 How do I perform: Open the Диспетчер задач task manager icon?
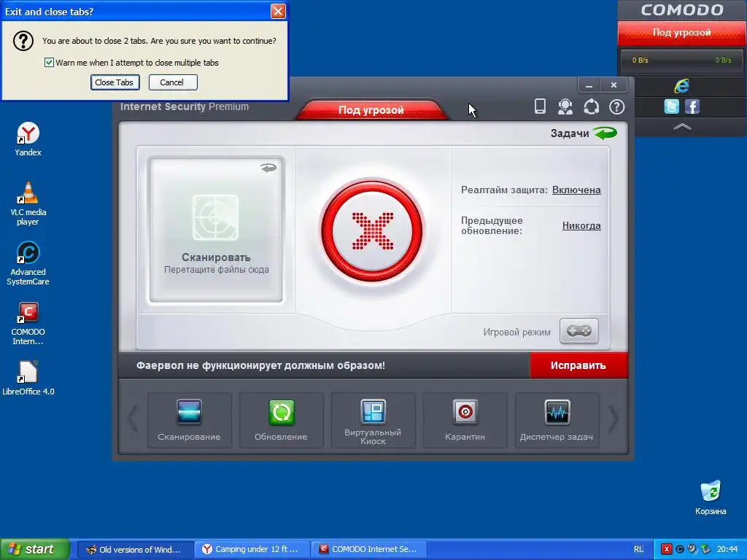point(557,413)
